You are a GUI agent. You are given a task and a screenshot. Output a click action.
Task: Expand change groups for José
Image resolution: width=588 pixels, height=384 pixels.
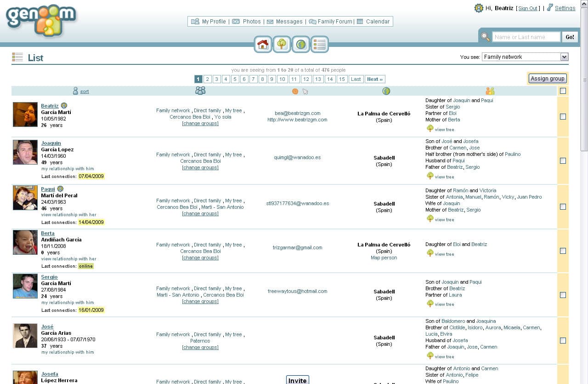pos(200,347)
